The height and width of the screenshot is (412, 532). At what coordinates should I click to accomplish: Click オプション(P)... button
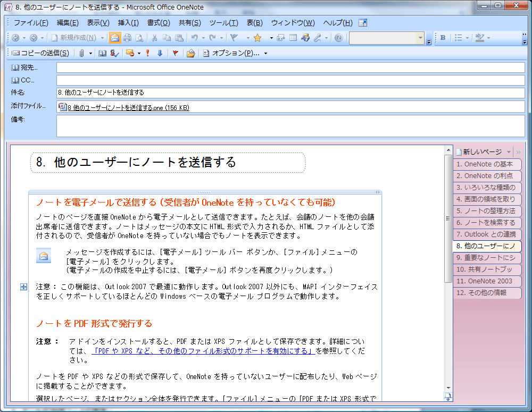[231, 53]
